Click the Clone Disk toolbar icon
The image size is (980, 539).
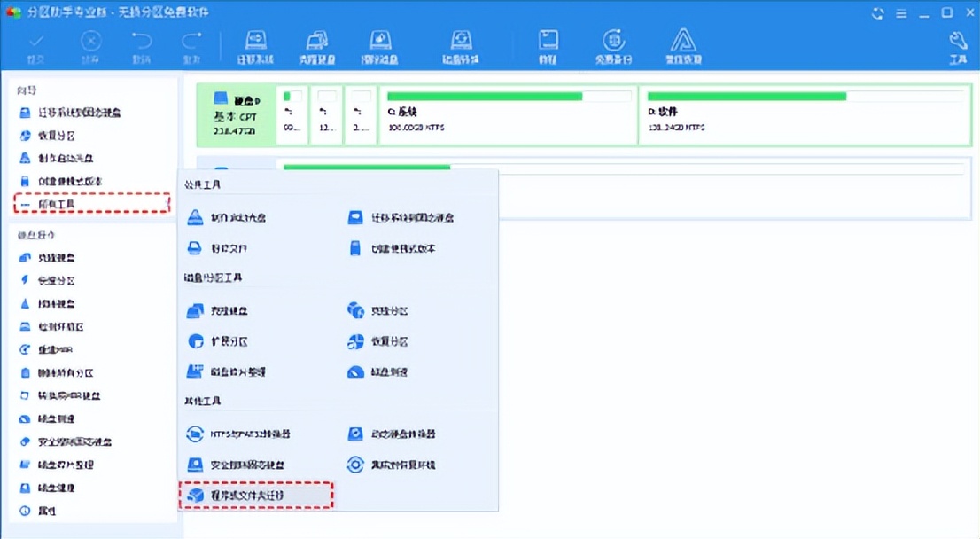point(318,45)
